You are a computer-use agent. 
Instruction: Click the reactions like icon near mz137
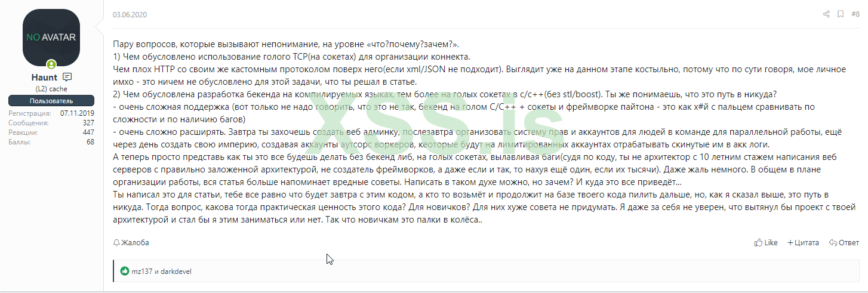[125, 271]
